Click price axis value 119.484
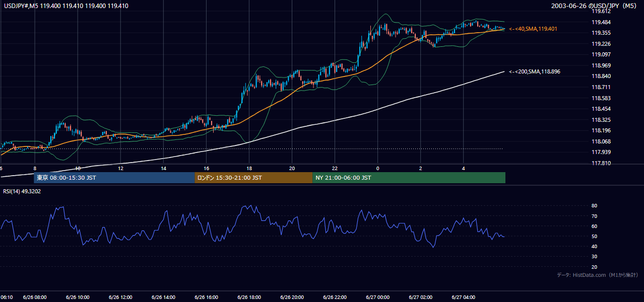The width and height of the screenshot is (644, 302). tap(602, 22)
